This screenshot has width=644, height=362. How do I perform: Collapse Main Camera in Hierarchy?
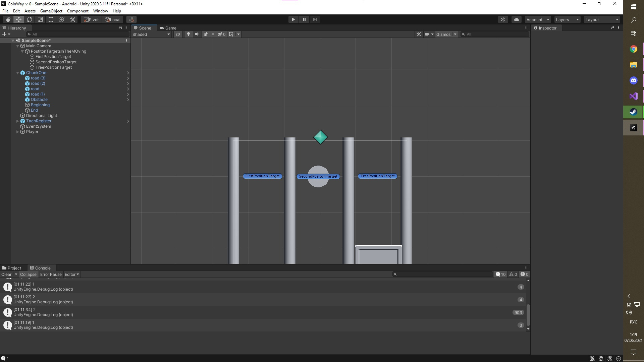(18, 46)
